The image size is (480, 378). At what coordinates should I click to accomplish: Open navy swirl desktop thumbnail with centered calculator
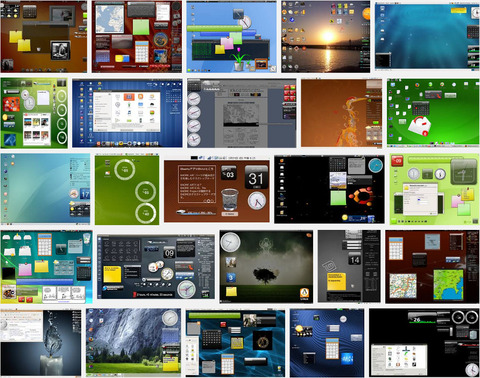[x=327, y=343]
